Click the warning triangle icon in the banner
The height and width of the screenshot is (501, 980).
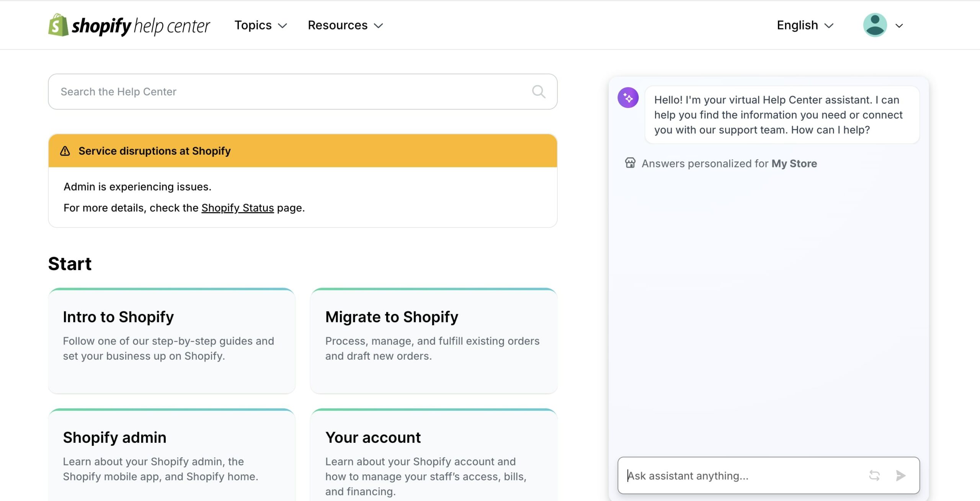65,151
